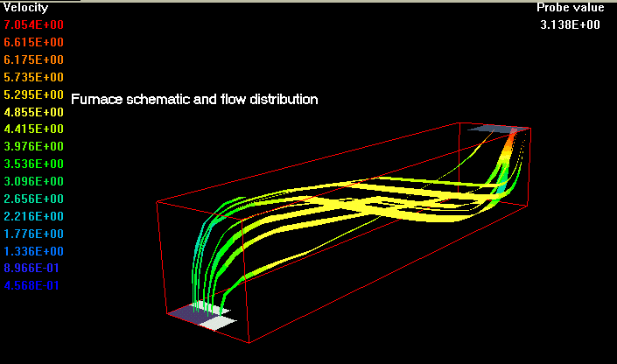This screenshot has height=364, width=617.
Task: Select the 3.138E+00 probe reading
Action: click(571, 25)
